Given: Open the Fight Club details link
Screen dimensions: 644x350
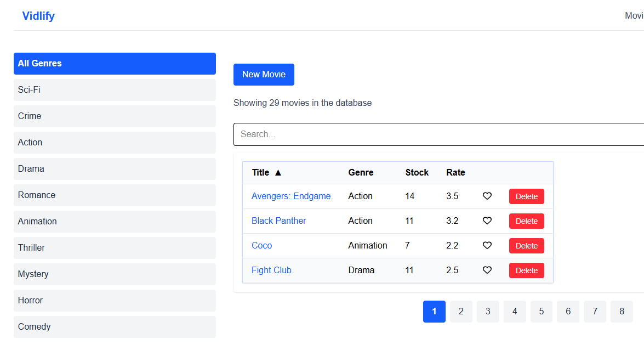Looking at the screenshot, I should coord(271,270).
